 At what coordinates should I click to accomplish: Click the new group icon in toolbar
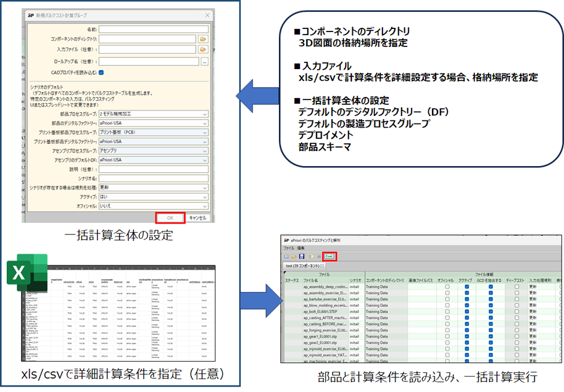pos(286,256)
